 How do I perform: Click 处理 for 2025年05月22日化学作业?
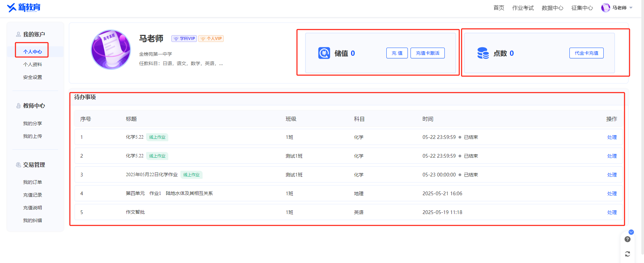tap(612, 175)
